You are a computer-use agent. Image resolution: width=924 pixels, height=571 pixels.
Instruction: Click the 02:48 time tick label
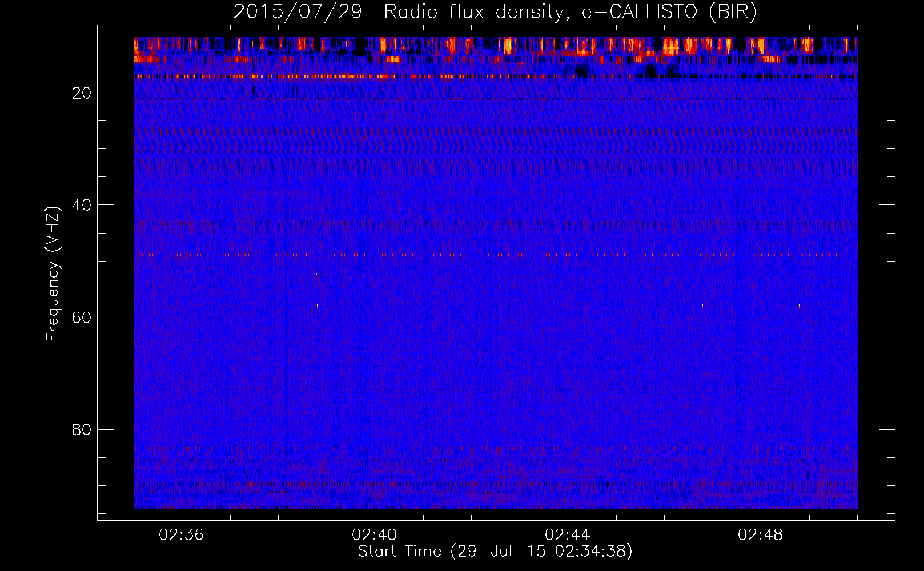(x=761, y=535)
